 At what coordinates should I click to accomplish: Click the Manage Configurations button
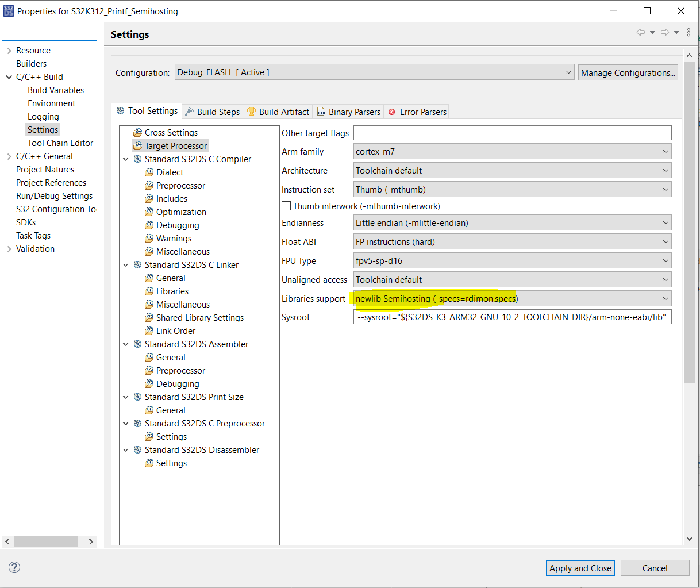(628, 72)
